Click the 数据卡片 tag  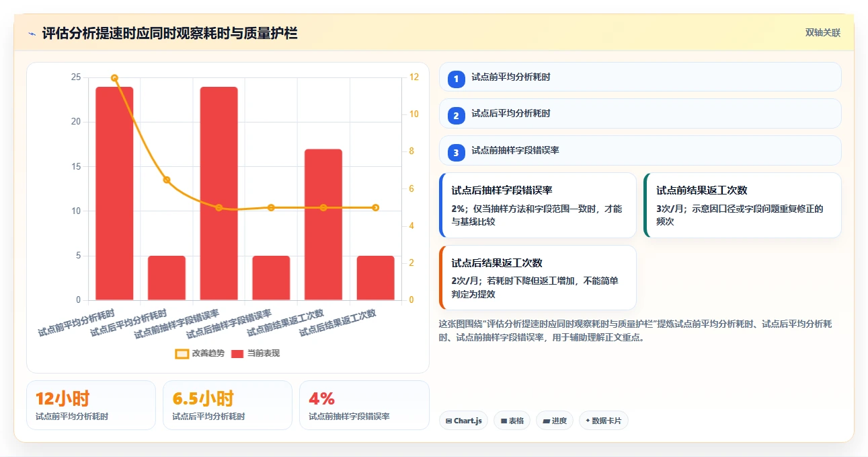tap(603, 421)
